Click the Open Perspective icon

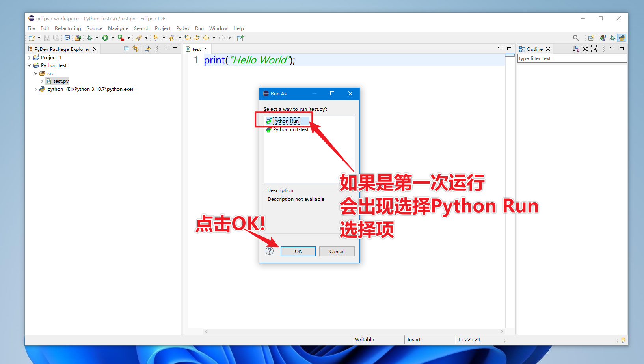(591, 38)
